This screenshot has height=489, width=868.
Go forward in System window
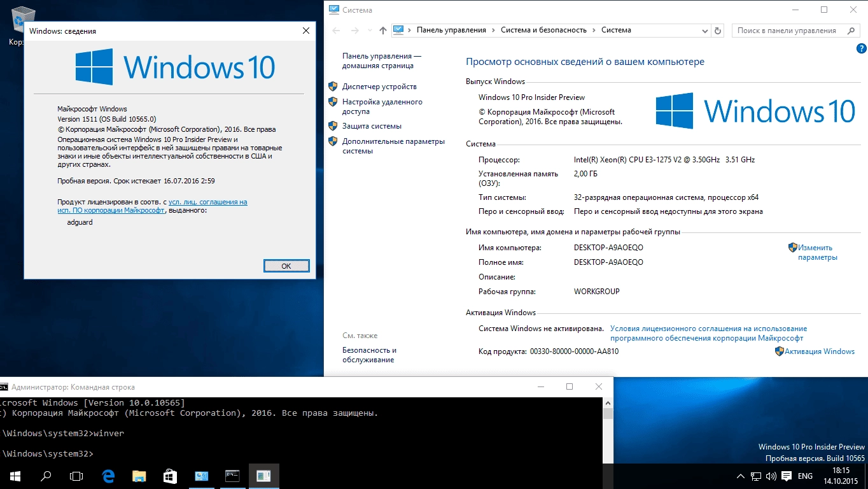pyautogui.click(x=355, y=31)
